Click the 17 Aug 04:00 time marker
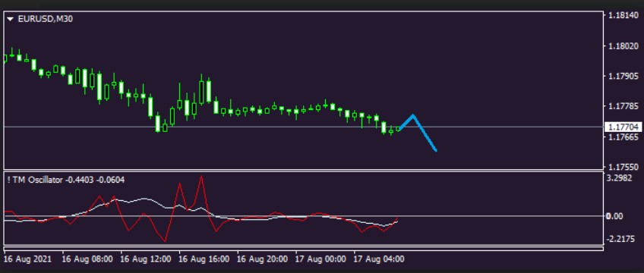Viewport: 644px width, 273px height. click(379, 259)
